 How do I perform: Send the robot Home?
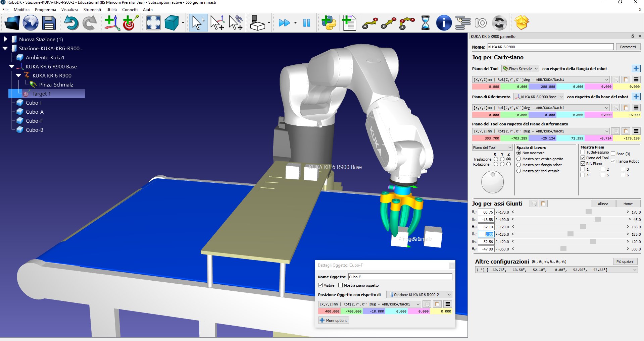[x=628, y=204]
